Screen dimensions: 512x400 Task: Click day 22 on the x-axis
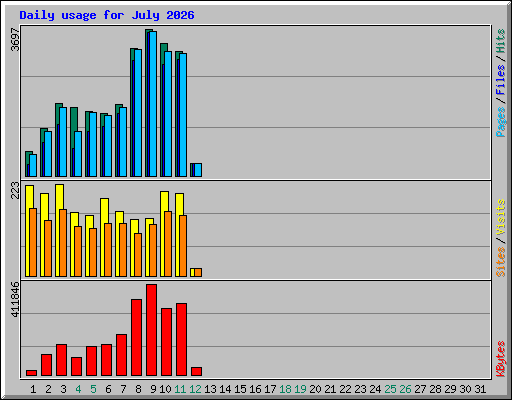(345, 389)
